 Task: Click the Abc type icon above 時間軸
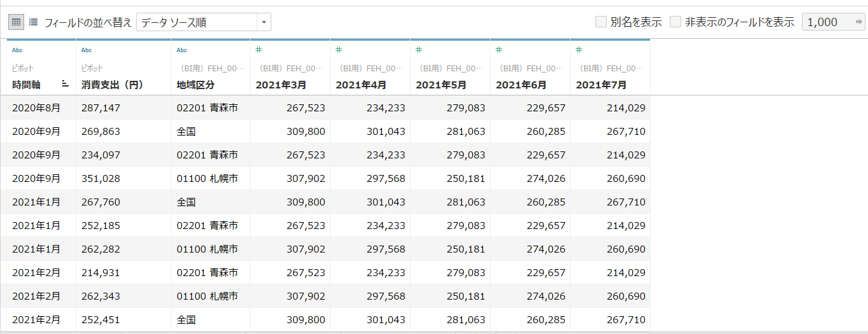(17, 50)
